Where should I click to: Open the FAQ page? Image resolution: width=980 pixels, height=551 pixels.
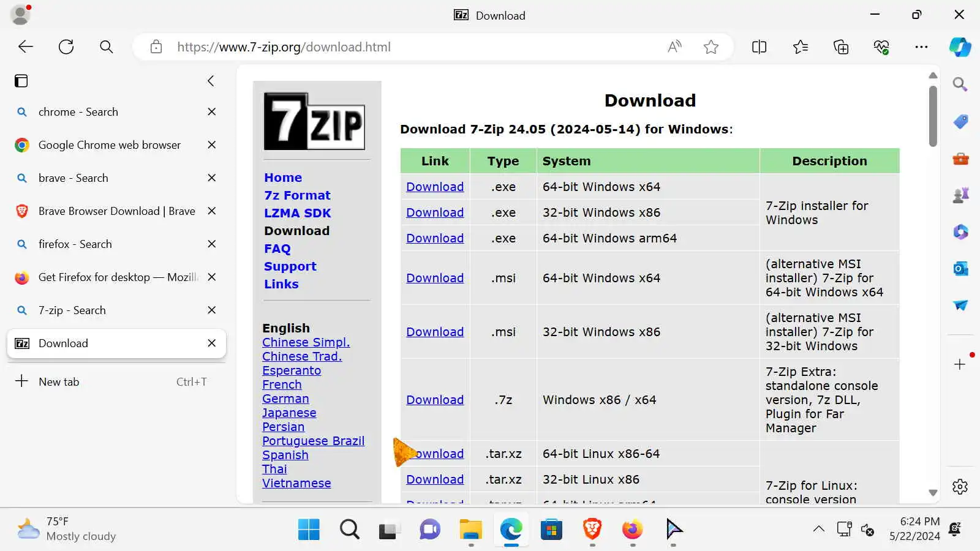(277, 249)
